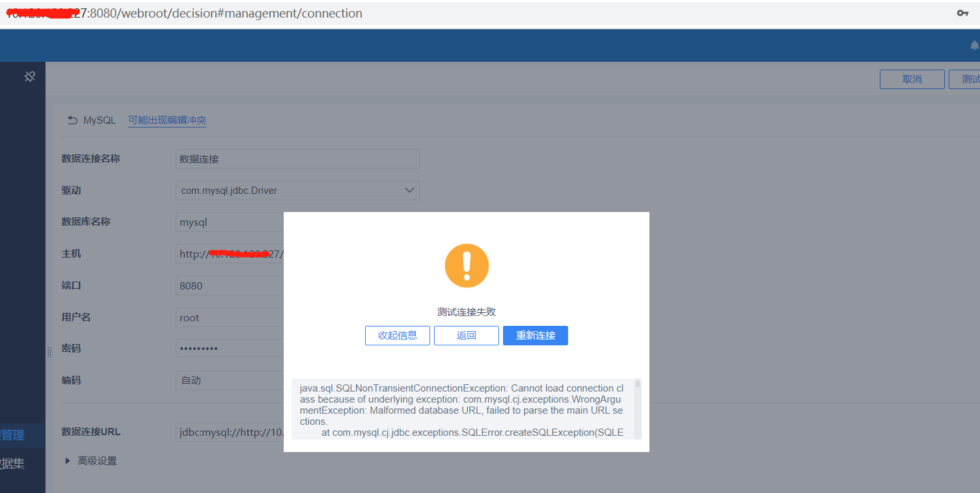Viewport: 980px width, 493px height.
Task: Open the 驱动 driver dropdown
Action: click(297, 191)
